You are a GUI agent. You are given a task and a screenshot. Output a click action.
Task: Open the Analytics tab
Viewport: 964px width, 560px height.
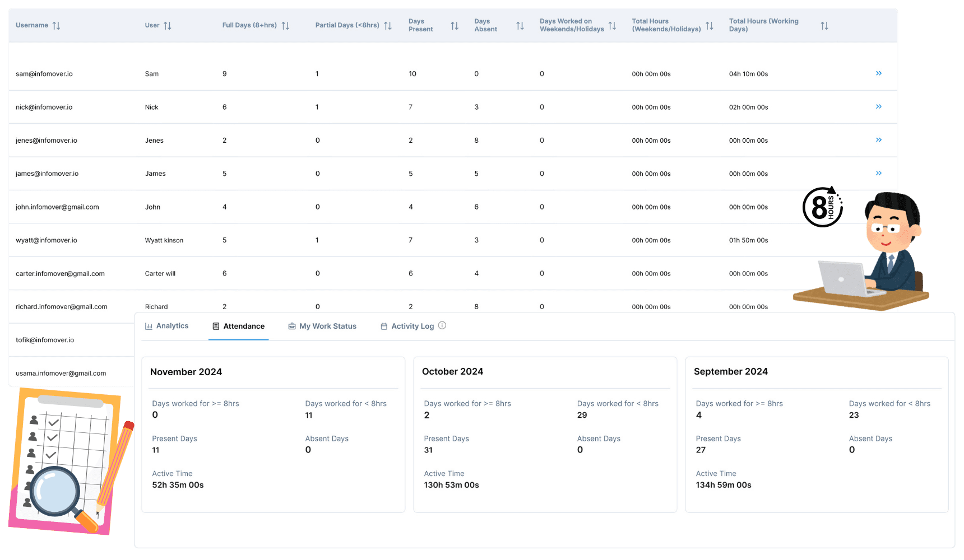[x=166, y=326]
